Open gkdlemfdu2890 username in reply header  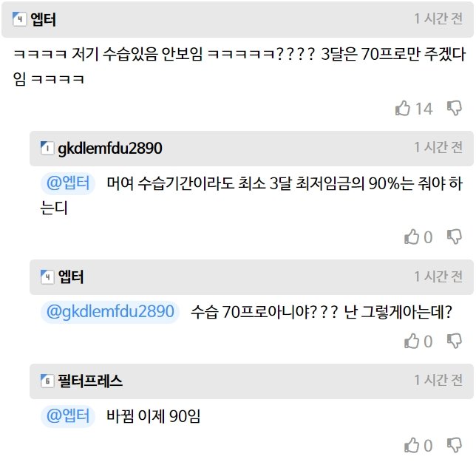tap(110, 149)
